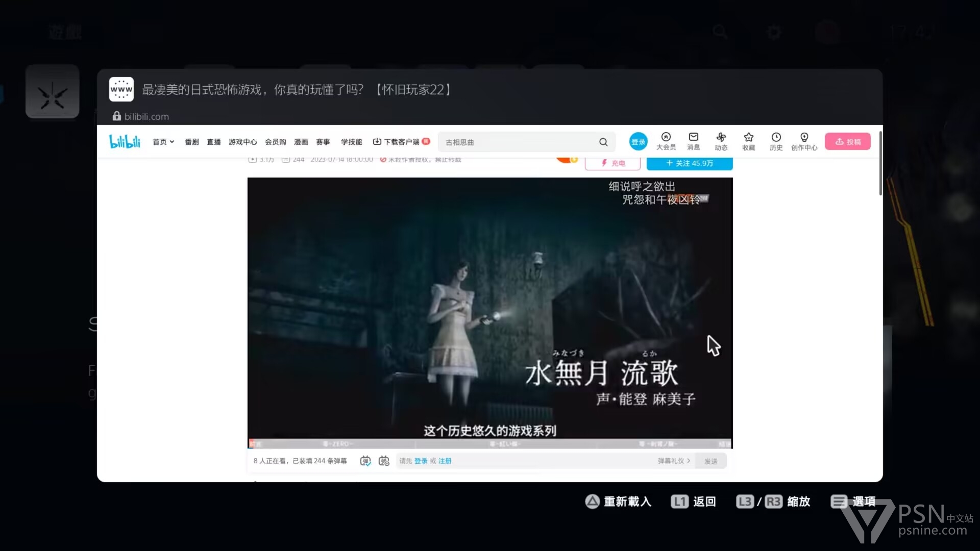The width and height of the screenshot is (980, 551).
Task: Click the bilibili.com lock icon
Action: pos(116,116)
